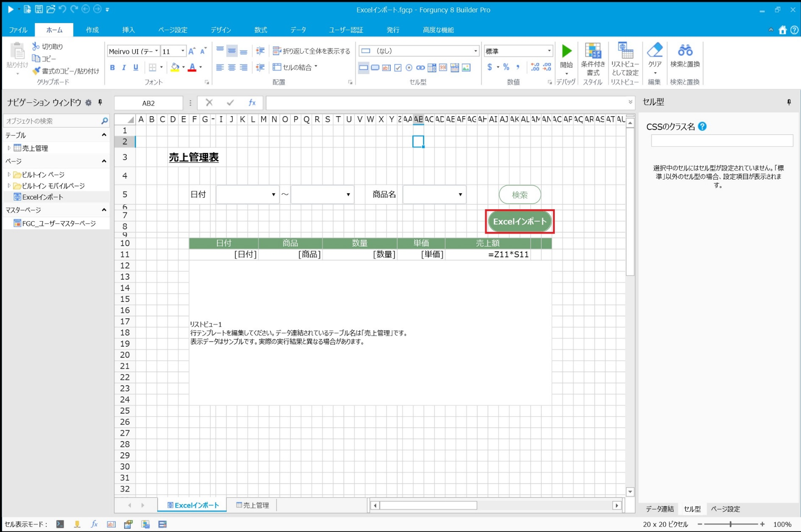Screen dimensions: 801x532
Task: Select the checkbox cell type icon
Action: tap(398, 68)
